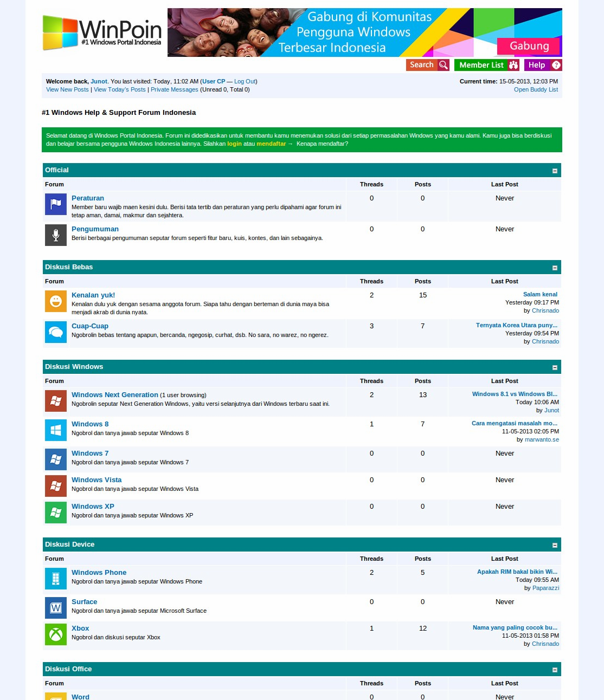Open Windows Next Generation forum
Image resolution: width=604 pixels, height=700 pixels.
[x=115, y=395]
